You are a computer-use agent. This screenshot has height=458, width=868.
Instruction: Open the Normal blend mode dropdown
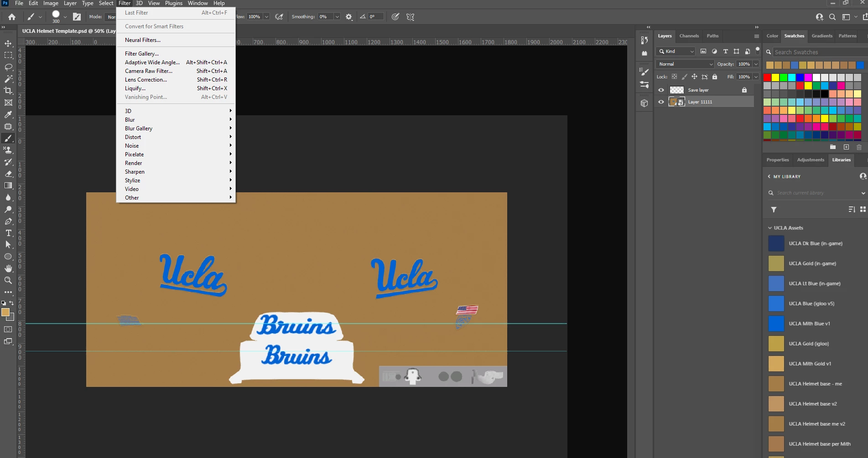click(685, 64)
